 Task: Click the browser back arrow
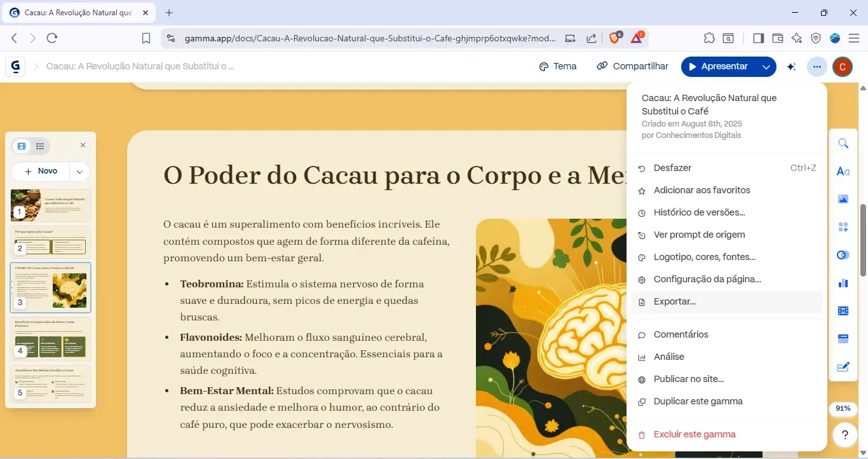[14, 38]
